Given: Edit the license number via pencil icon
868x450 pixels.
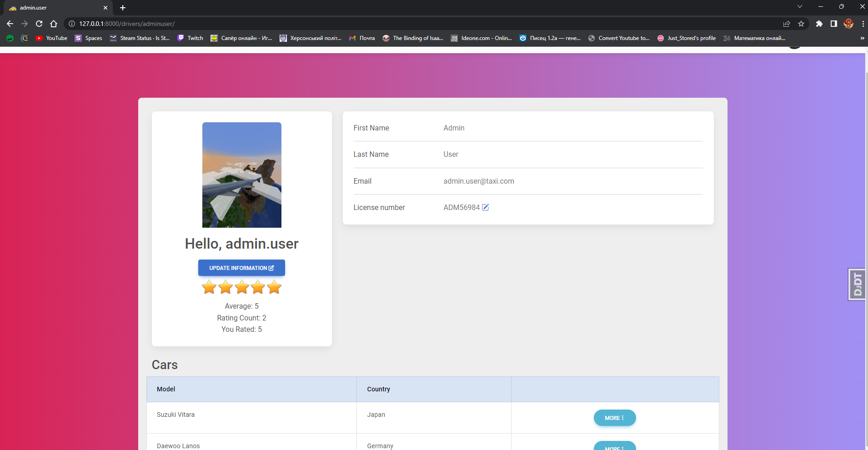Looking at the screenshot, I should 485,207.
